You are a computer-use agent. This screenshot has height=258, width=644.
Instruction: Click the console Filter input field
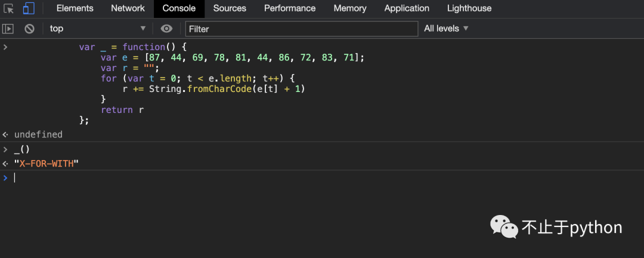point(301,29)
